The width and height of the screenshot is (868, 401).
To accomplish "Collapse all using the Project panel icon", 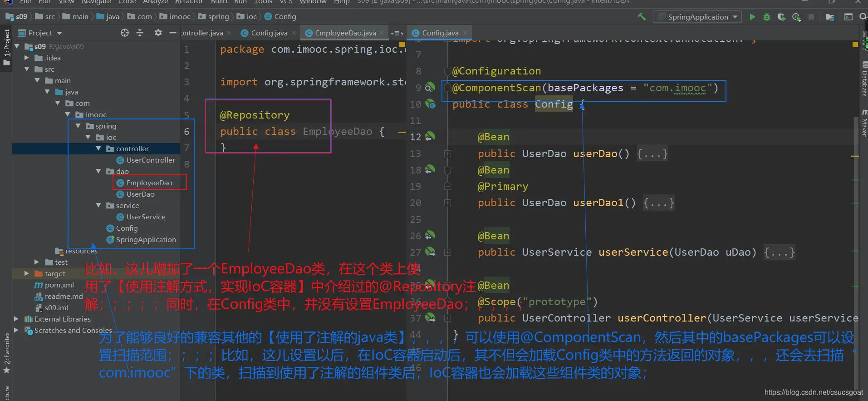I will (140, 33).
